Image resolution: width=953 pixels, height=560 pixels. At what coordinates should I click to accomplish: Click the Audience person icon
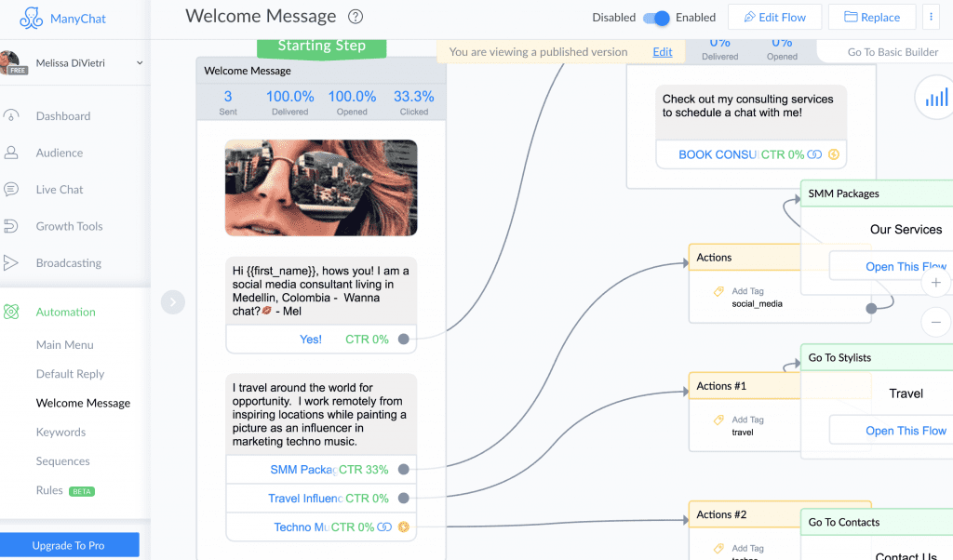pyautogui.click(x=11, y=153)
